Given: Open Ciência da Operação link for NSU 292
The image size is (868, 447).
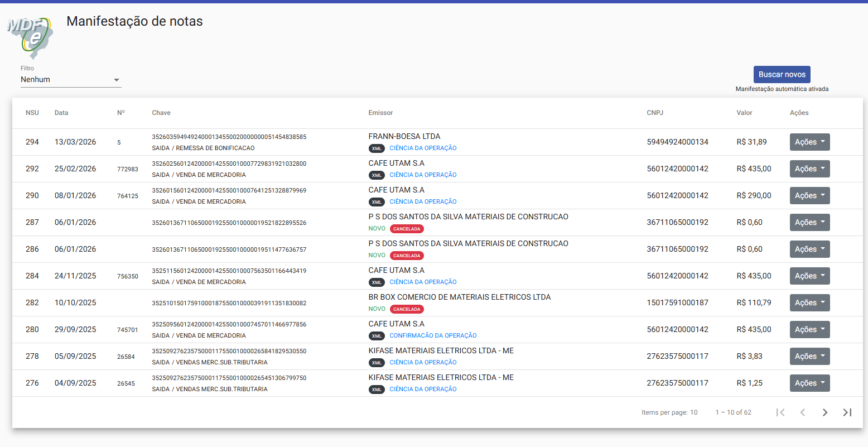Looking at the screenshot, I should click(x=423, y=175).
